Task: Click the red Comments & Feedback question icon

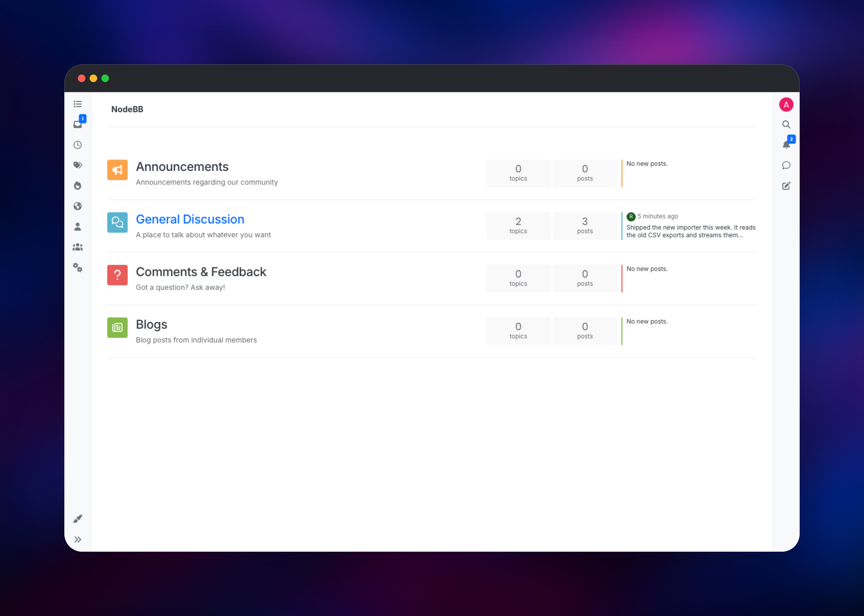Action: pos(118,275)
